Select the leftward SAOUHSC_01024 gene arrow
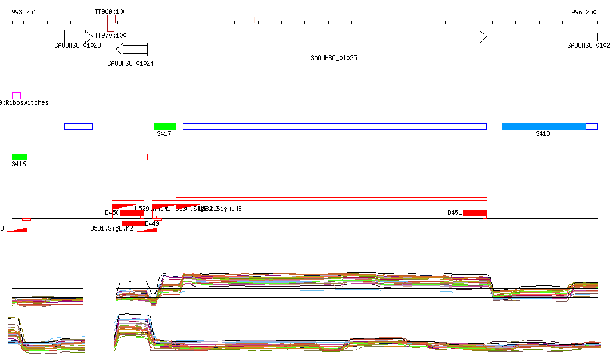Image resolution: width=610 pixels, height=364 pixels. [x=131, y=49]
